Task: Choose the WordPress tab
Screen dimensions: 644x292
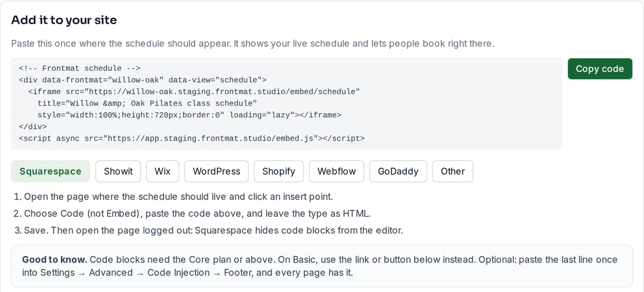Action: pos(216,171)
